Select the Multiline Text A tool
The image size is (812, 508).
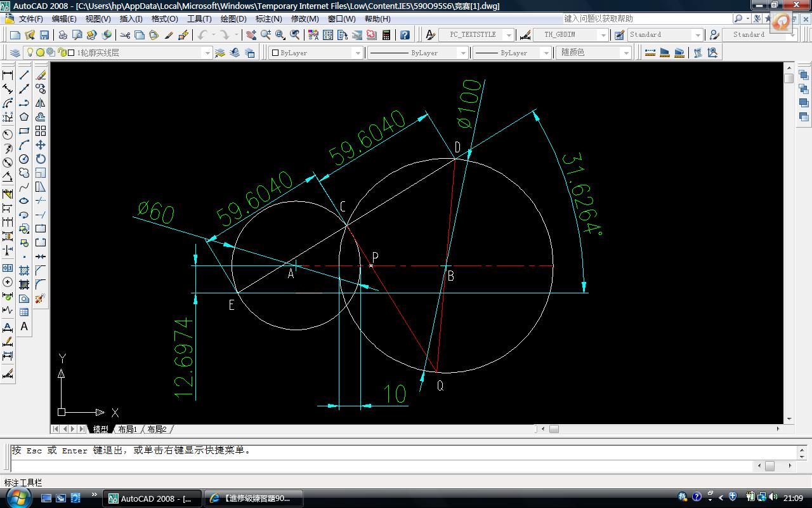[24, 326]
